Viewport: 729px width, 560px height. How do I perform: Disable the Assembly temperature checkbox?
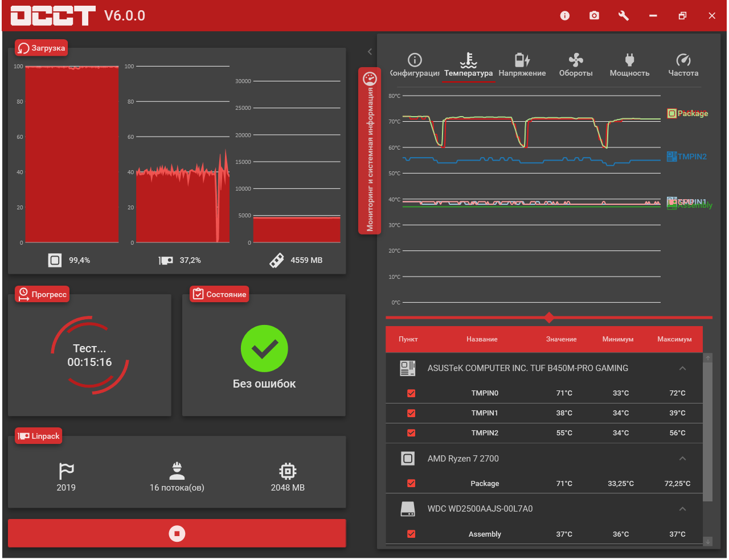click(411, 534)
